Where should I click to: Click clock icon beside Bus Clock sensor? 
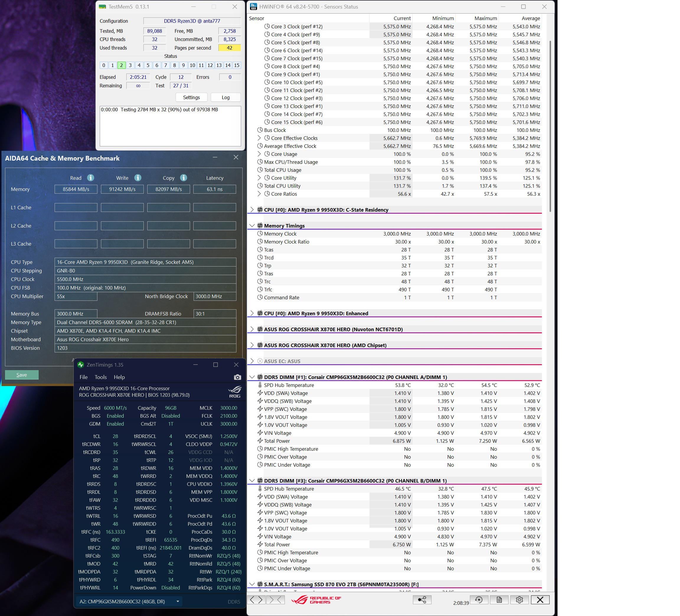point(260,130)
